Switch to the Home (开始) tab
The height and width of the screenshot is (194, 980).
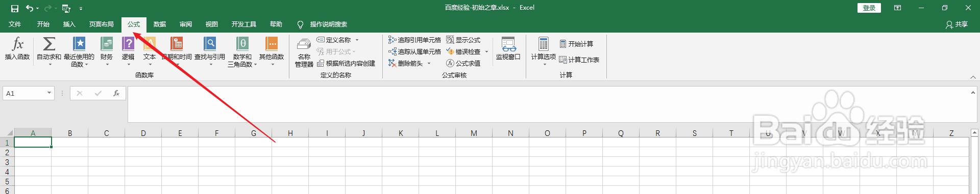tap(43, 24)
